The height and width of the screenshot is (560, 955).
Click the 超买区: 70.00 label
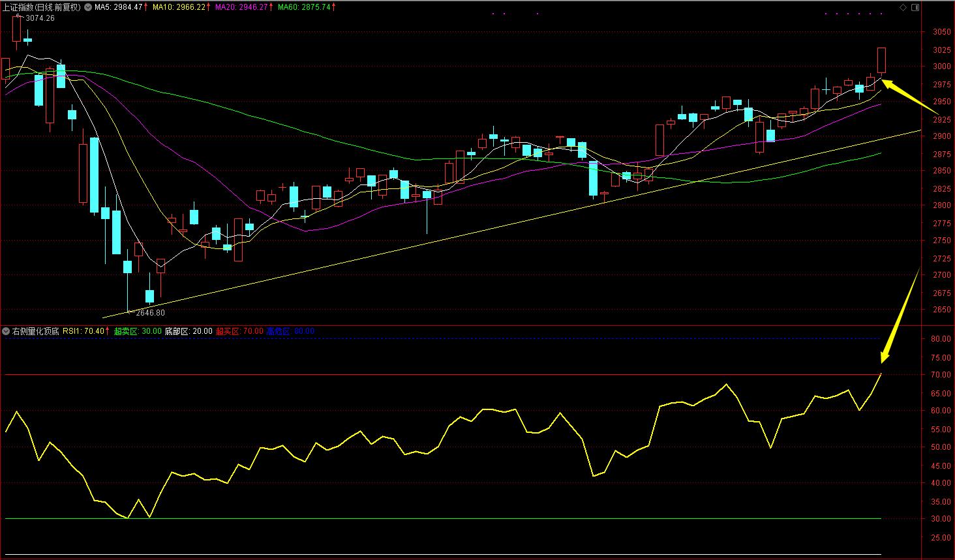click(239, 331)
